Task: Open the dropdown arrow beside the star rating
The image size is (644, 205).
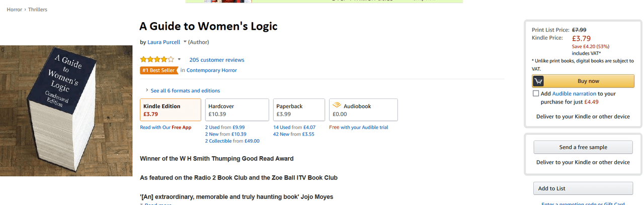Action: pyautogui.click(x=179, y=59)
